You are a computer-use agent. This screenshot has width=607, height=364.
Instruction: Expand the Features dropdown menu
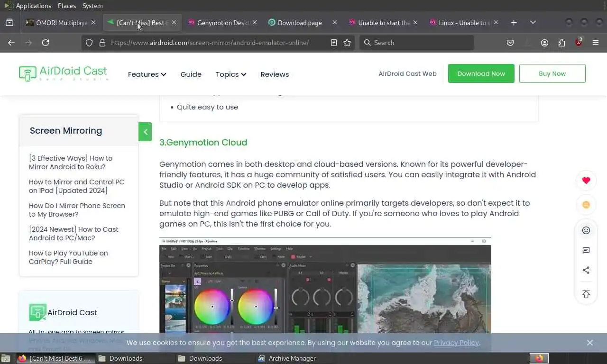147,74
